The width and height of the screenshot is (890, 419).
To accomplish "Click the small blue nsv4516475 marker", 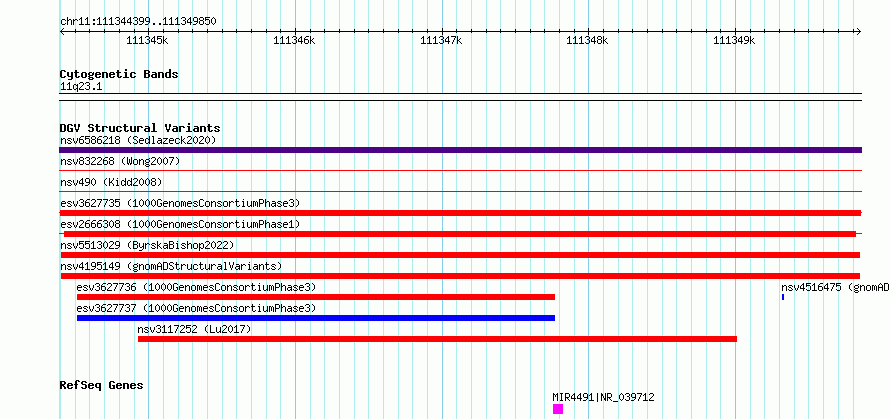I will pyautogui.click(x=783, y=297).
